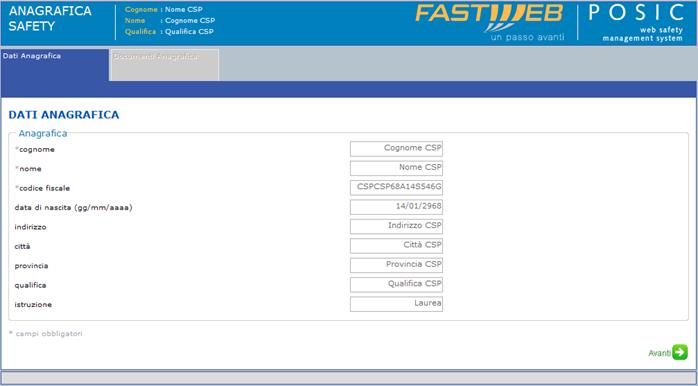698x386 pixels.
Task: Click the qualifica input field
Action: (396, 285)
